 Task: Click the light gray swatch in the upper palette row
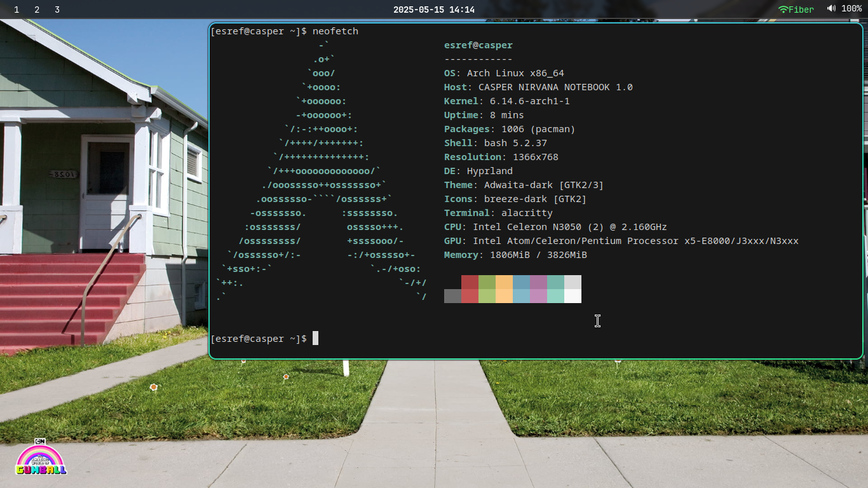[x=573, y=282]
